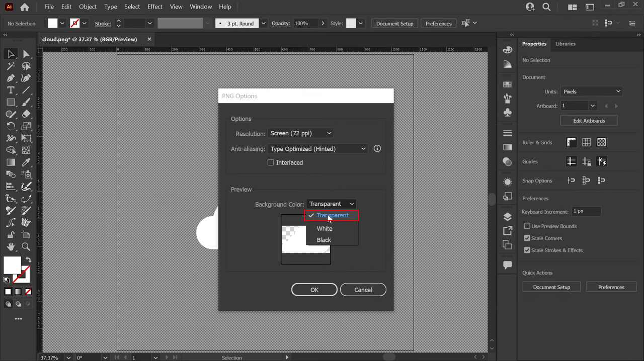Uncheck Scale Strokes & Effects

(x=527, y=250)
